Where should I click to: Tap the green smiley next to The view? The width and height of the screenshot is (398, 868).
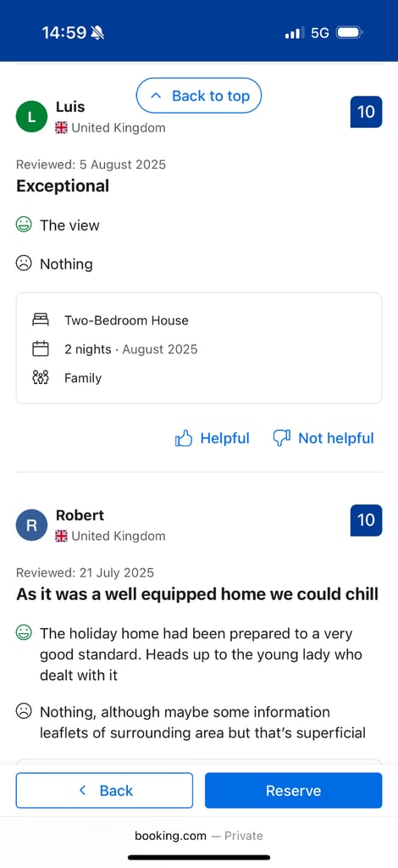pyautogui.click(x=24, y=225)
